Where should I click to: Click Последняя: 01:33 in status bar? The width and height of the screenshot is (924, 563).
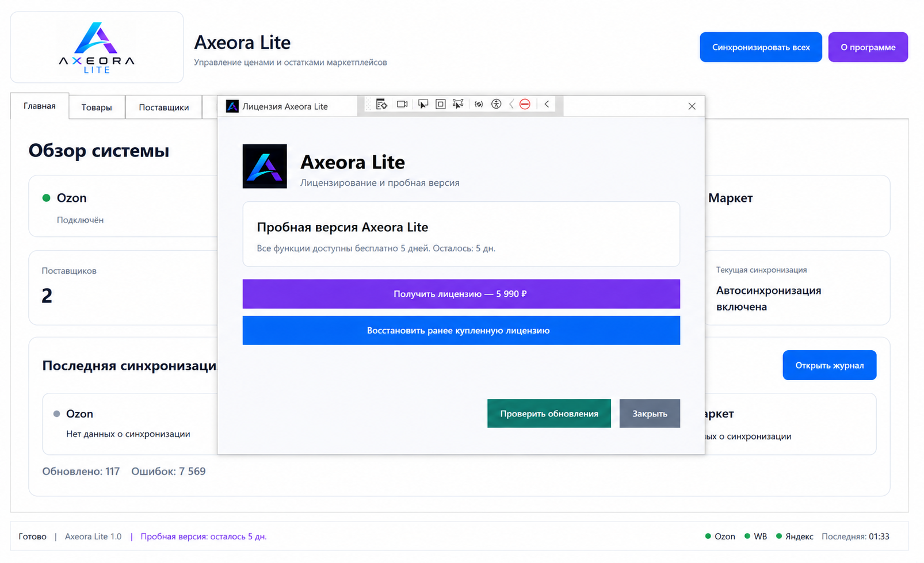click(855, 537)
